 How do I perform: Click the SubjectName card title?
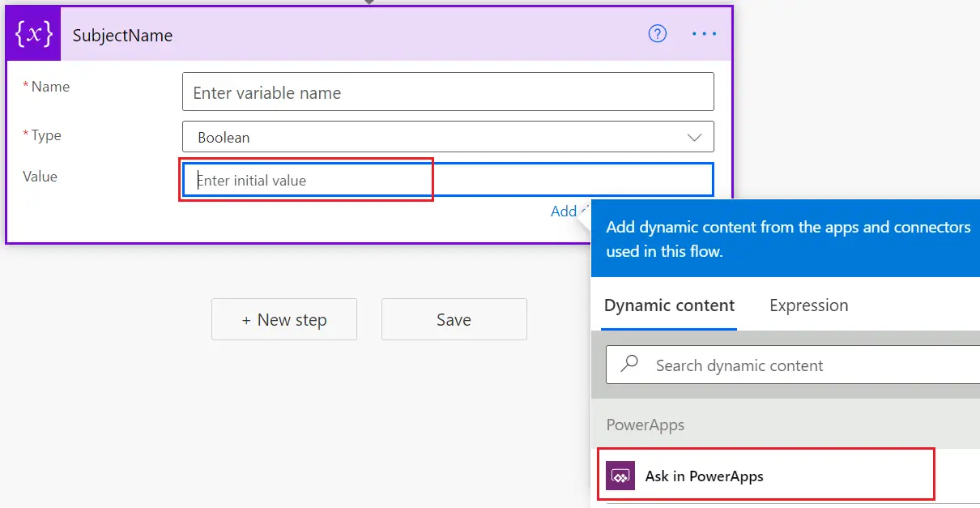122,36
